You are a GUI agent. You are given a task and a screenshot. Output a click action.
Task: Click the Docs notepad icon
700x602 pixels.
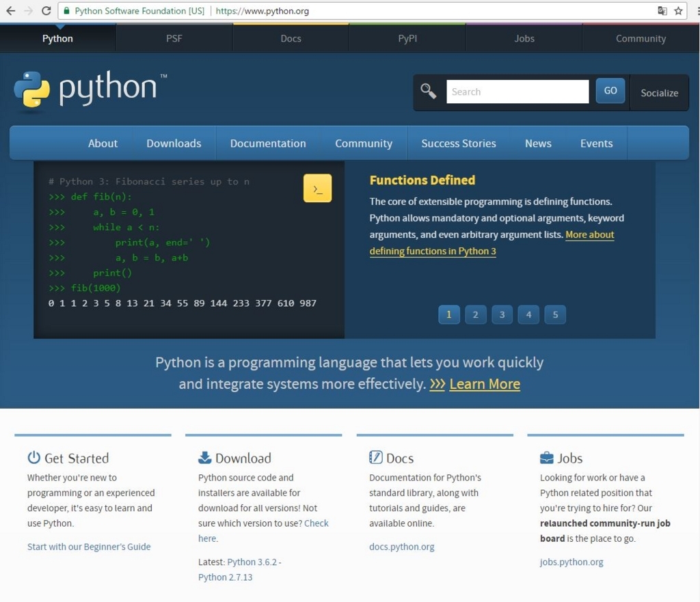(x=376, y=457)
